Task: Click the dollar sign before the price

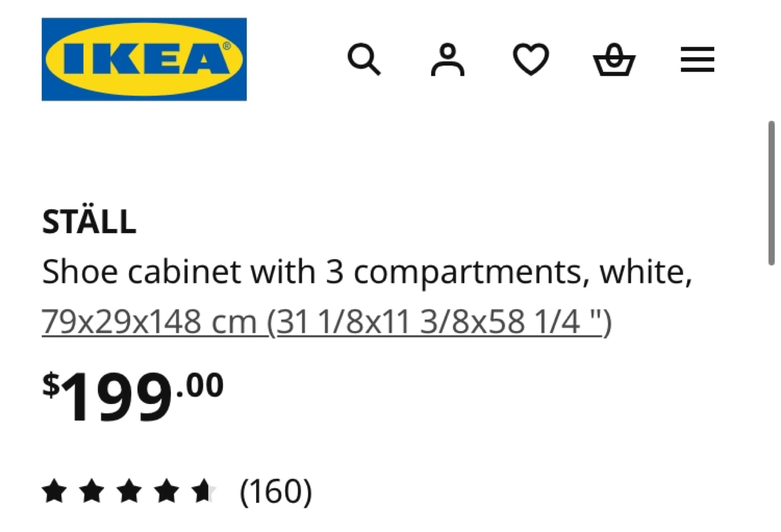Action: pos(51,385)
